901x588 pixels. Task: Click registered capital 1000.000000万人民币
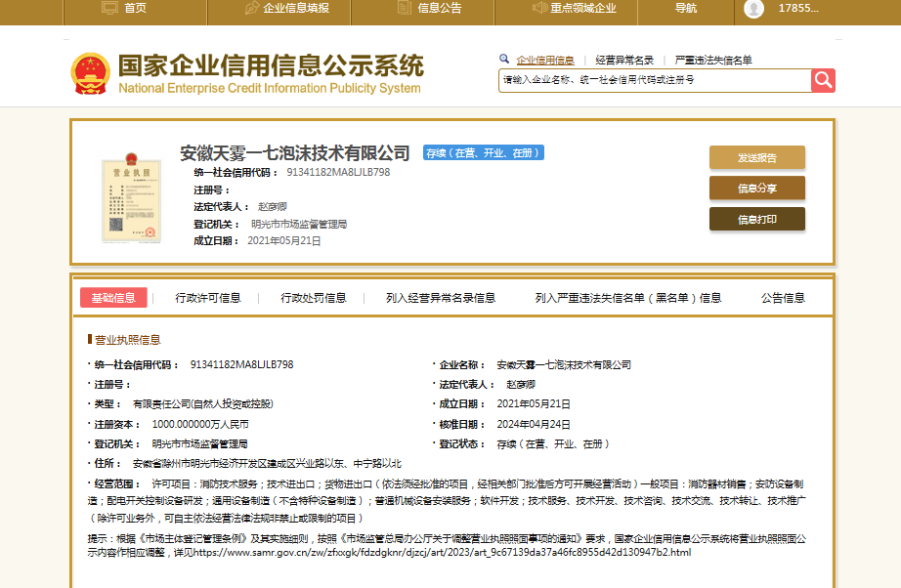200,424
